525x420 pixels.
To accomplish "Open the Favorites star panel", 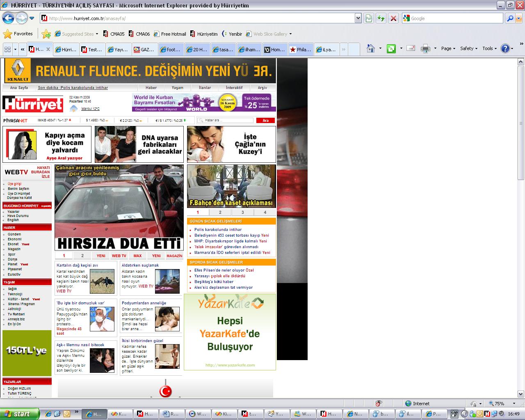I will click(x=18, y=34).
